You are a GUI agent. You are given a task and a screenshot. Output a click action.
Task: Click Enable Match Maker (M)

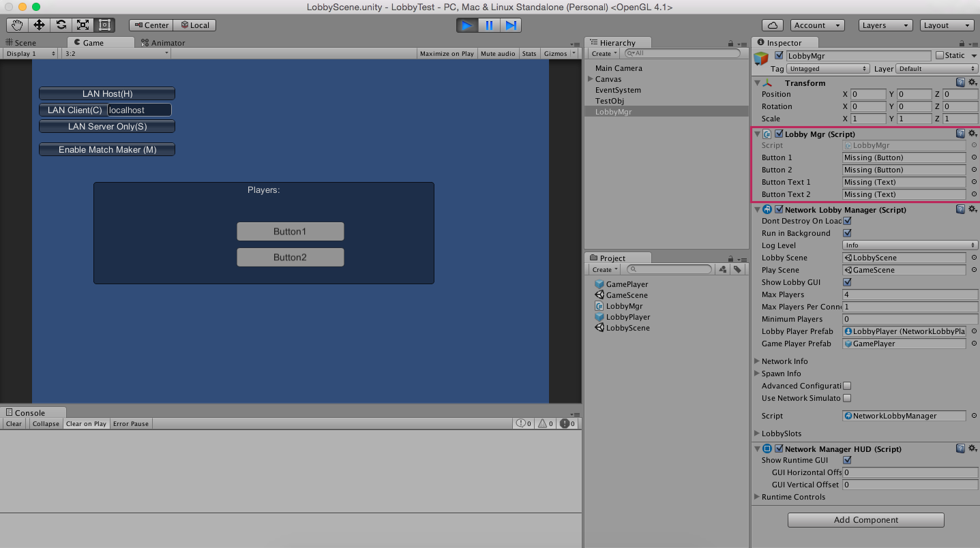click(x=107, y=149)
